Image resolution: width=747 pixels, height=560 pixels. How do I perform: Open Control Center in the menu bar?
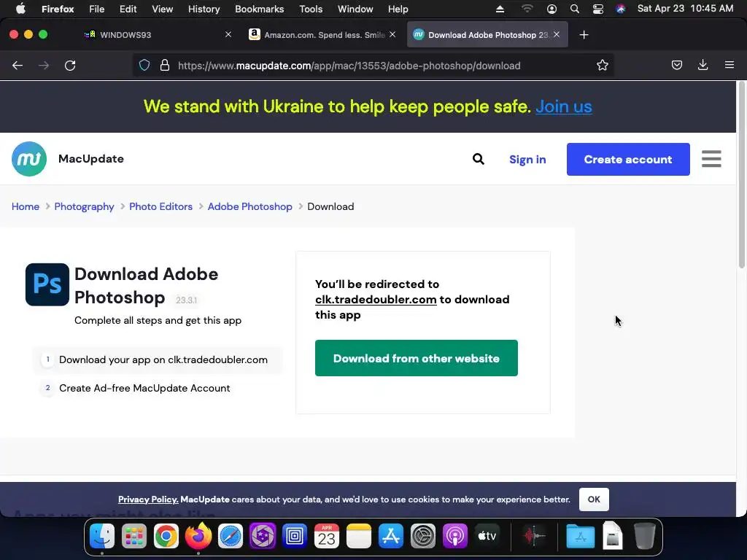click(597, 9)
